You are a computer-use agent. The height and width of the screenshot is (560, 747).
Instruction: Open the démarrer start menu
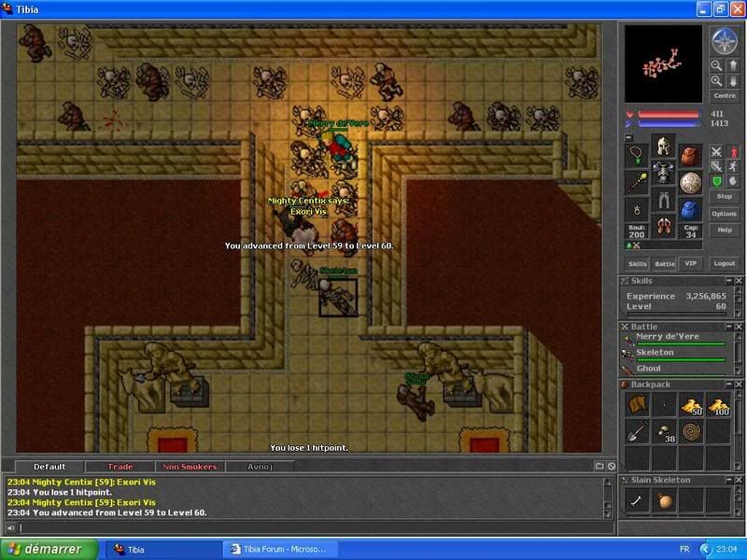49,549
